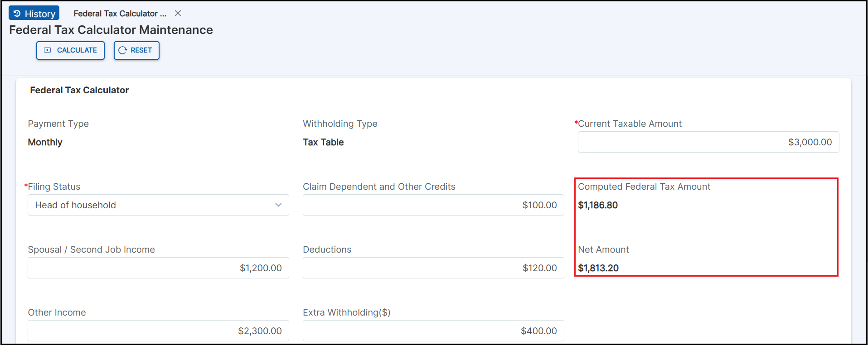
Task: Click the Filing Status field label
Action: click(54, 187)
